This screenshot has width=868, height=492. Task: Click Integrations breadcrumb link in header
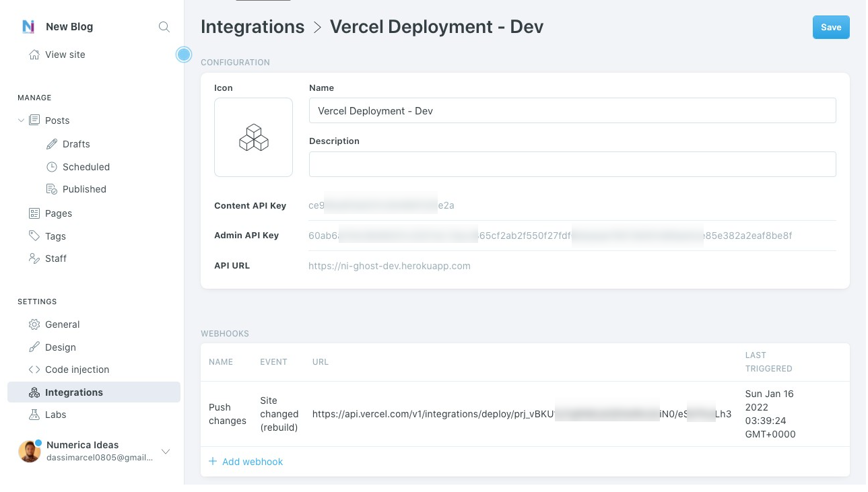(253, 27)
